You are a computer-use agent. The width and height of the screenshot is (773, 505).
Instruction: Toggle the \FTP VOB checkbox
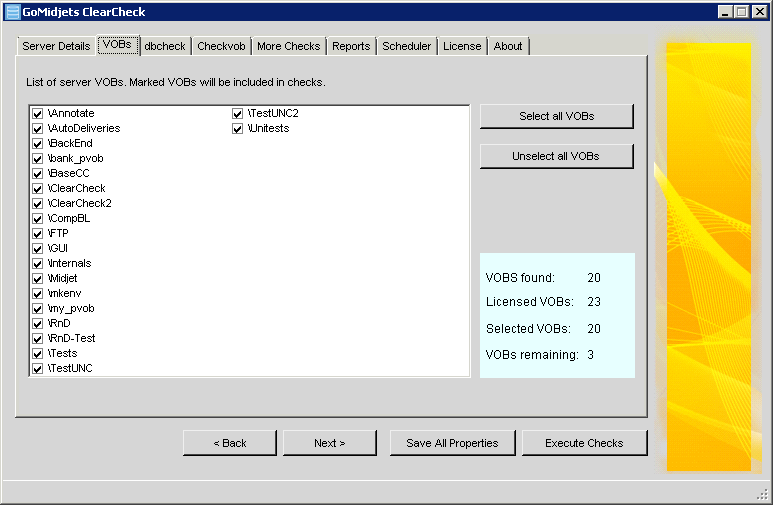click(38, 234)
